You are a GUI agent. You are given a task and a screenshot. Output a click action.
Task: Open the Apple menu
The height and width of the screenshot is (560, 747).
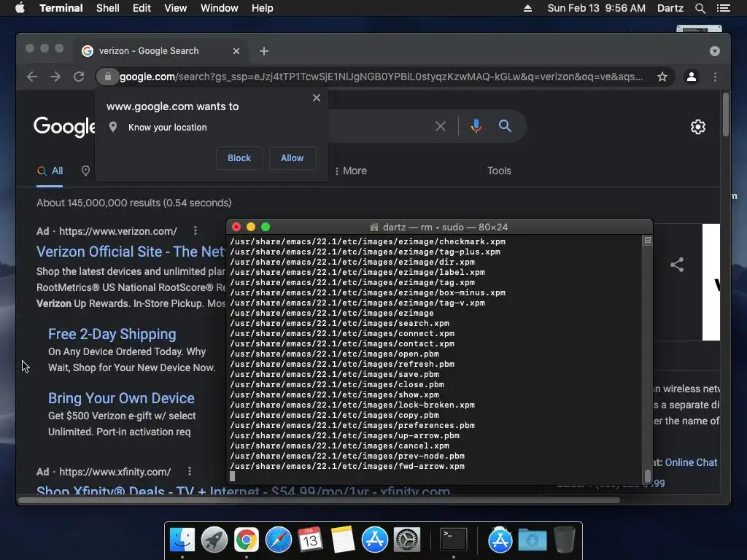tap(20, 8)
